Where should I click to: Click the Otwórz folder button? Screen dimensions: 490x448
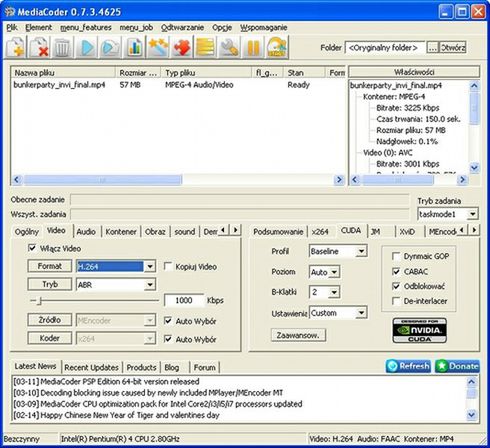tap(453, 48)
